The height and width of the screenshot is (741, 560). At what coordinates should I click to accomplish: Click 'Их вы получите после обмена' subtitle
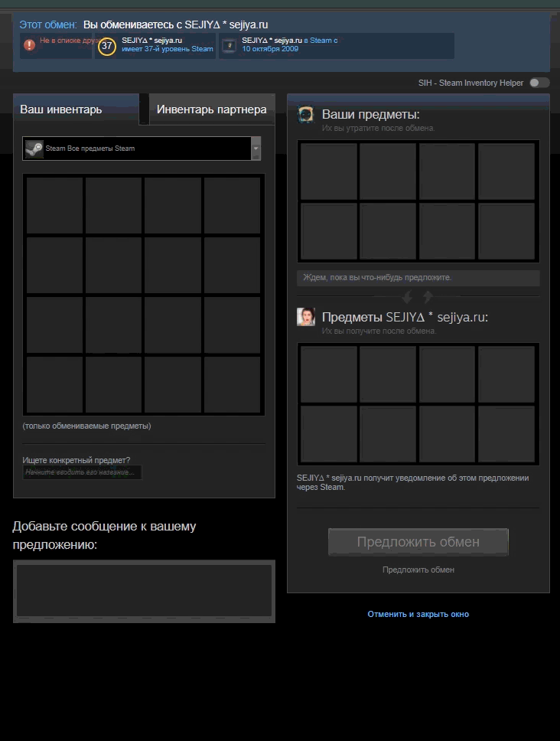point(379,331)
